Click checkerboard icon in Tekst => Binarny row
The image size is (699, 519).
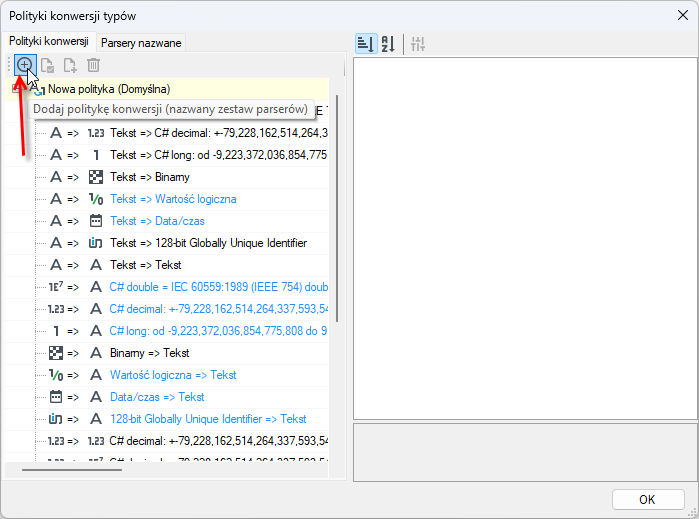(x=96, y=177)
